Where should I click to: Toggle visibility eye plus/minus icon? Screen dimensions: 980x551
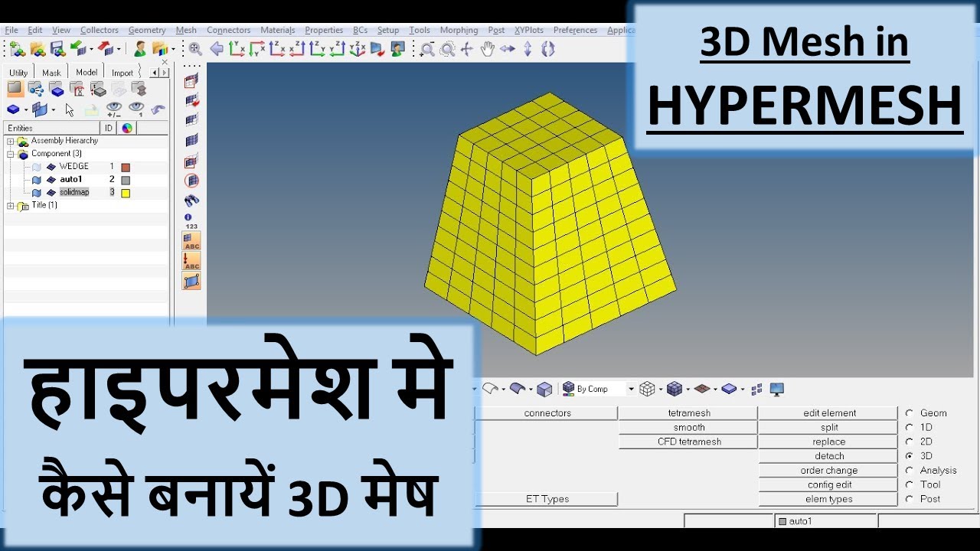pos(114,109)
